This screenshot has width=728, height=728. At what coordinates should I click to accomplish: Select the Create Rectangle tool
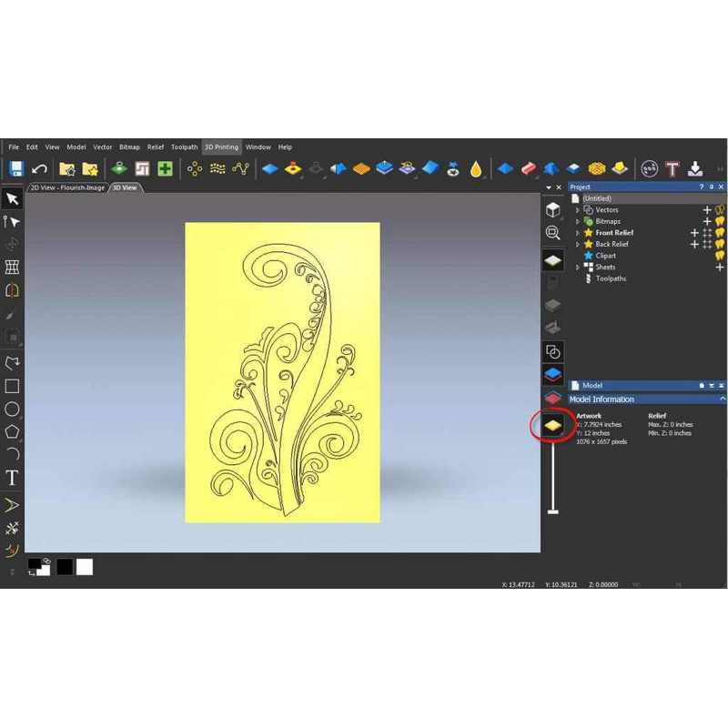point(13,386)
